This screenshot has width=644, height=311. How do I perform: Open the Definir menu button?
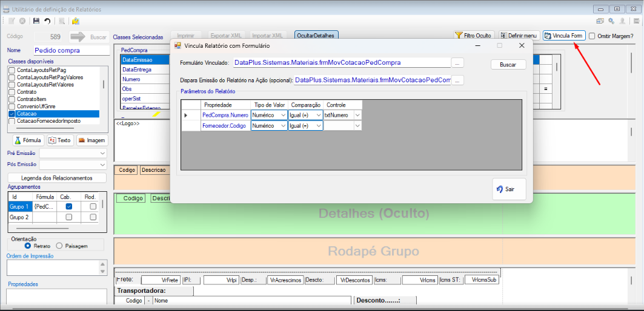[x=519, y=36]
